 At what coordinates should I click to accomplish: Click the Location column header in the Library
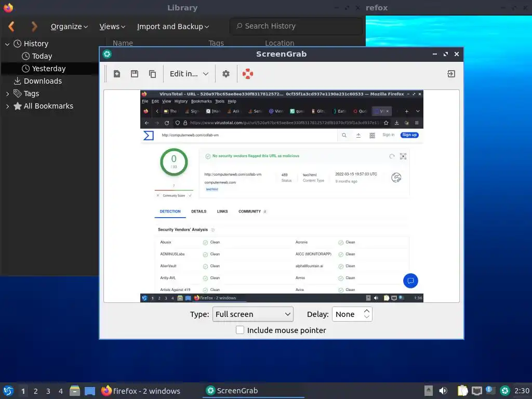point(280,43)
